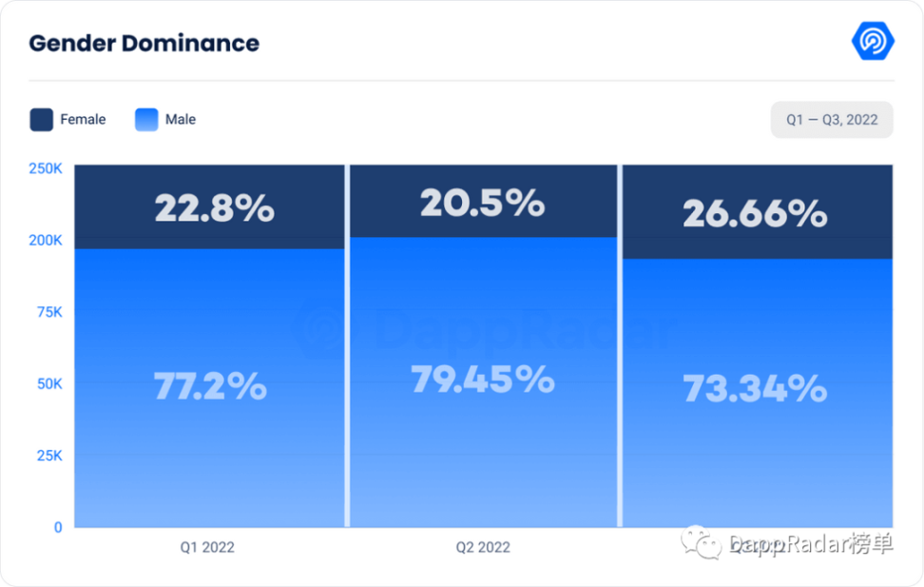
Task: Select the Q2 female bar segment showing 20.5%
Action: coord(483,202)
